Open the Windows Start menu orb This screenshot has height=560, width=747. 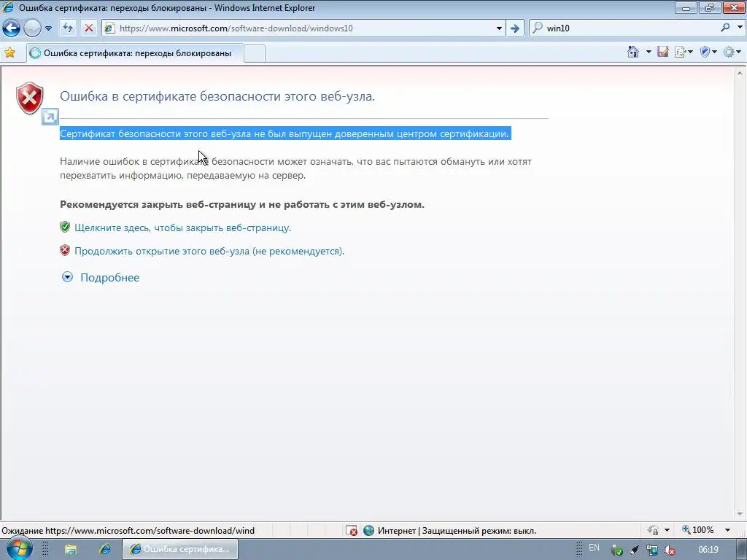click(18, 548)
